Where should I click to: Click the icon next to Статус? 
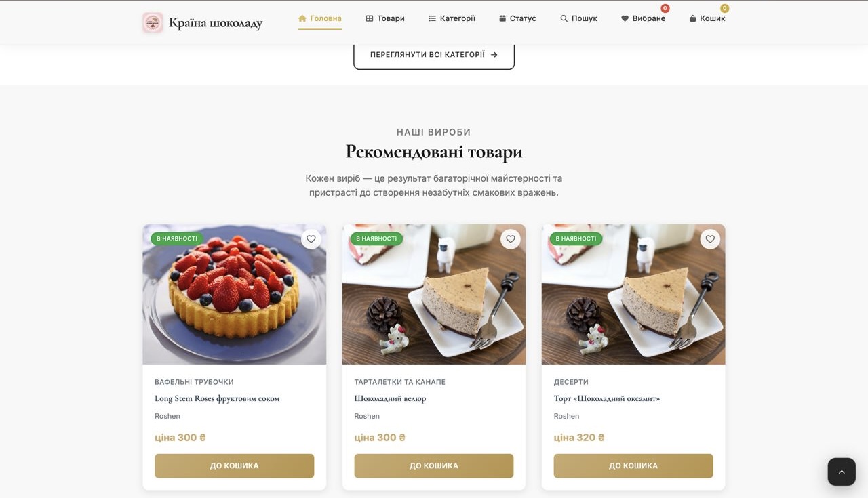[501, 18]
